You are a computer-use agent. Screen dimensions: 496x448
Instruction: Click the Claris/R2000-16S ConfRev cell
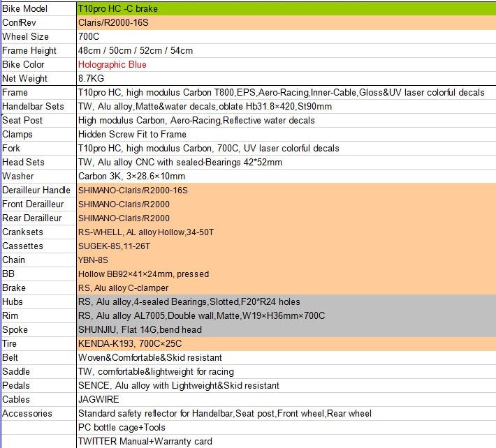click(286, 23)
